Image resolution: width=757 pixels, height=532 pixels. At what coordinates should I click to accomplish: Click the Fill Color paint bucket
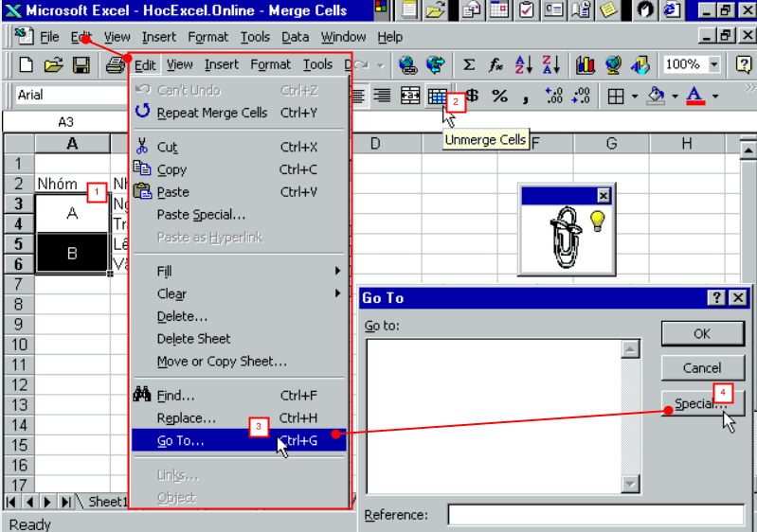point(656,96)
